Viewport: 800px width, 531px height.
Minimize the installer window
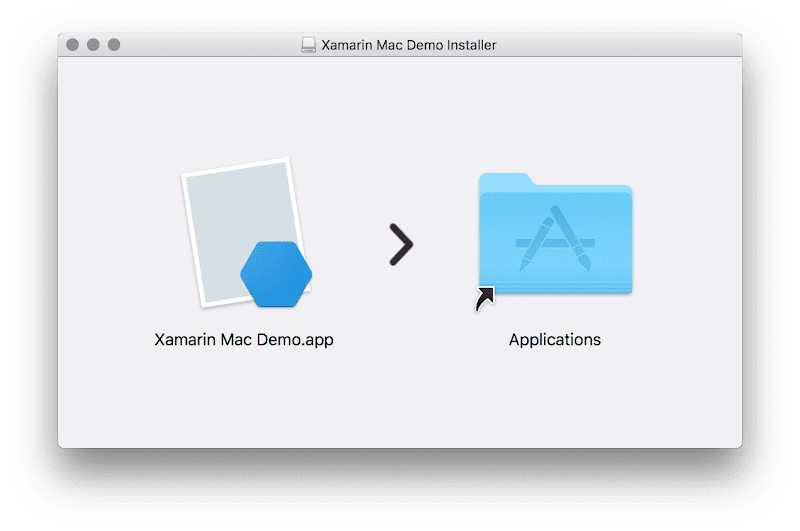(x=93, y=45)
